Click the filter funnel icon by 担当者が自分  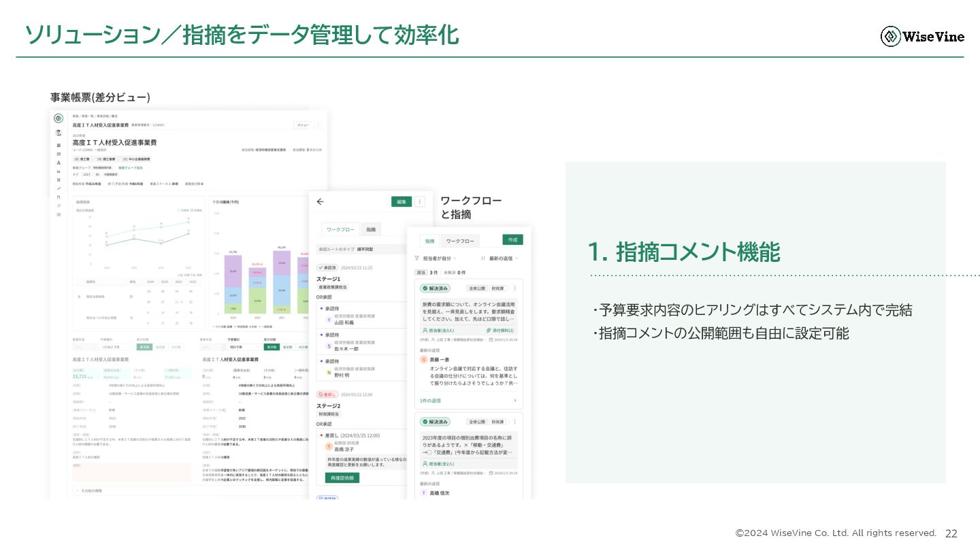click(416, 258)
